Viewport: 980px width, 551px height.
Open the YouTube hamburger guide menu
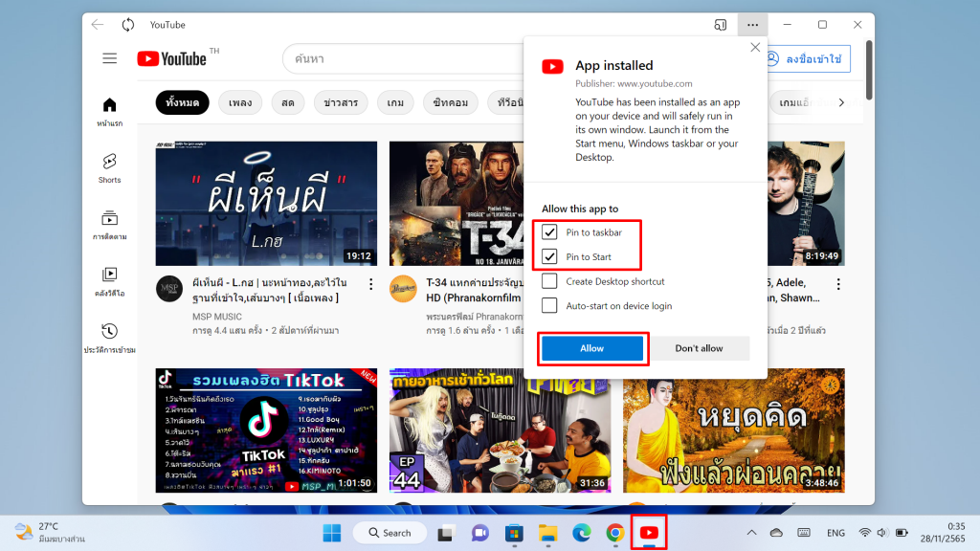(x=109, y=58)
